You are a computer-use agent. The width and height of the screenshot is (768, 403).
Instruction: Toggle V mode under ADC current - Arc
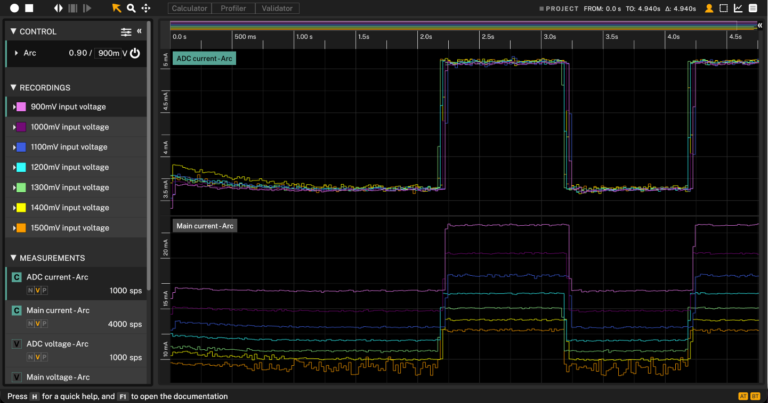tap(37, 290)
